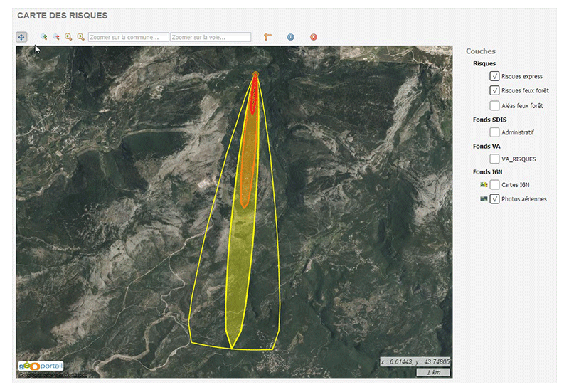569x392 pixels.
Task: Go to next view with right-arrow magnifier
Action: (x=80, y=37)
